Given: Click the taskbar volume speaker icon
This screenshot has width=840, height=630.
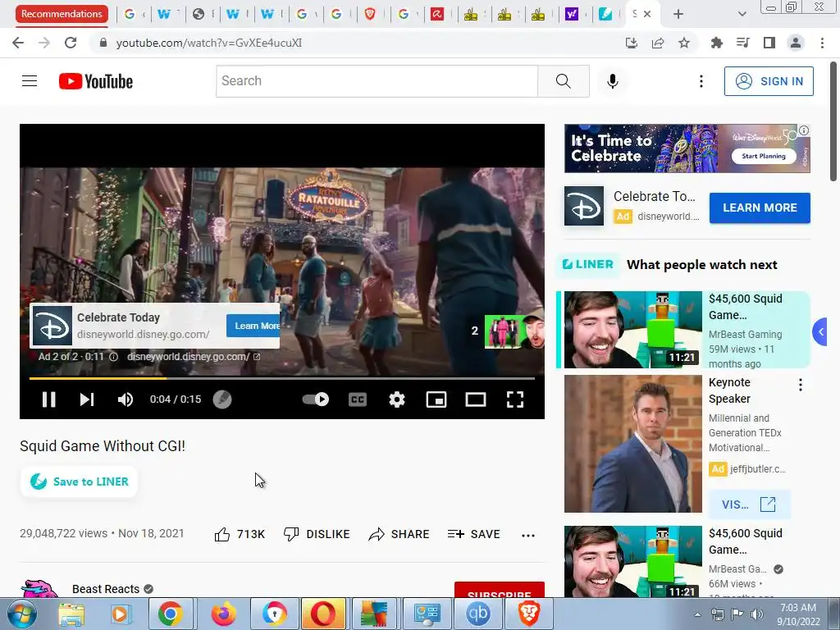Looking at the screenshot, I should tap(757, 614).
